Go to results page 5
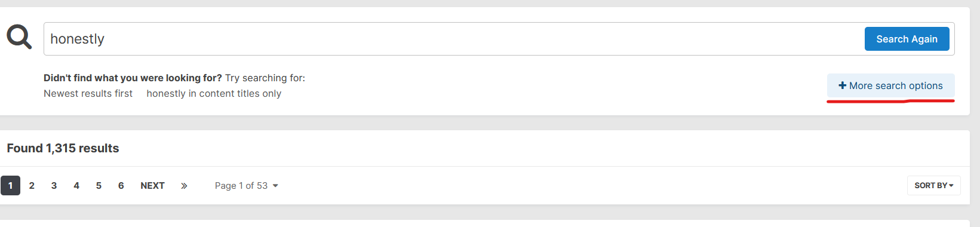 (x=99, y=186)
